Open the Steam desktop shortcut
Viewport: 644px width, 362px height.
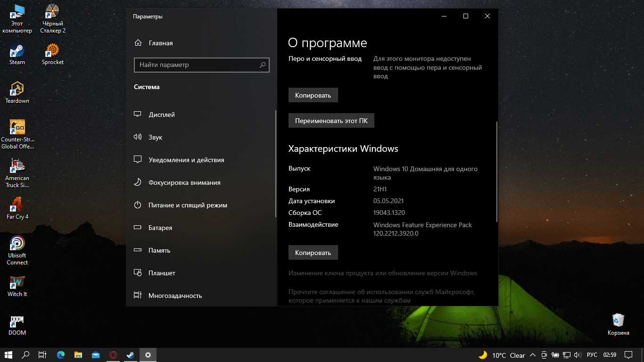(17, 54)
